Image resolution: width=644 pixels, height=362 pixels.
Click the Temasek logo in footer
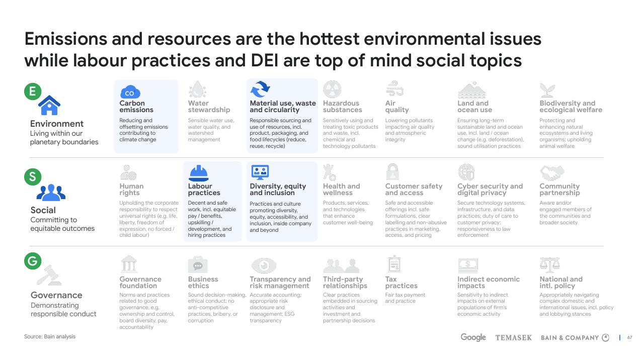[513, 338]
